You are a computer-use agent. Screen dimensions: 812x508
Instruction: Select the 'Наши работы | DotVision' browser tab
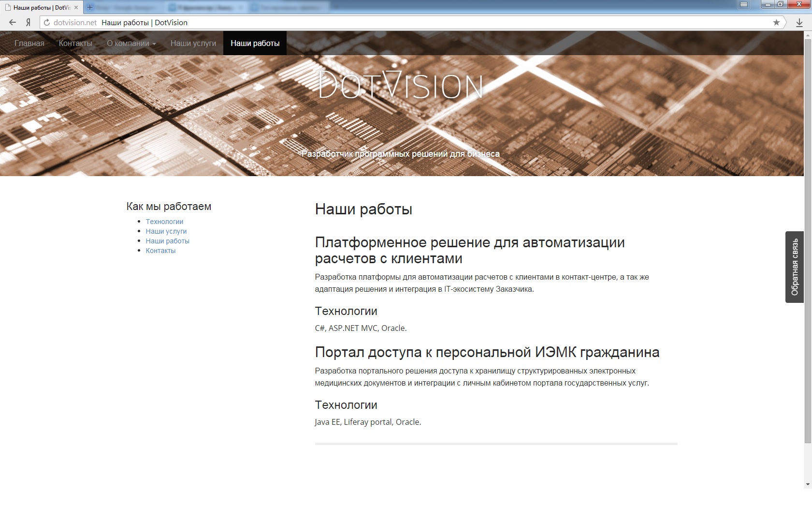tap(41, 7)
